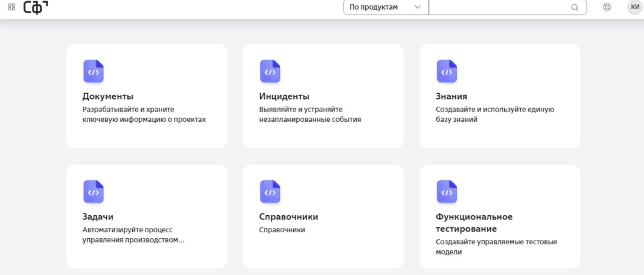Open the lifebuoy support icon
The image size is (644, 275).
tap(607, 7)
